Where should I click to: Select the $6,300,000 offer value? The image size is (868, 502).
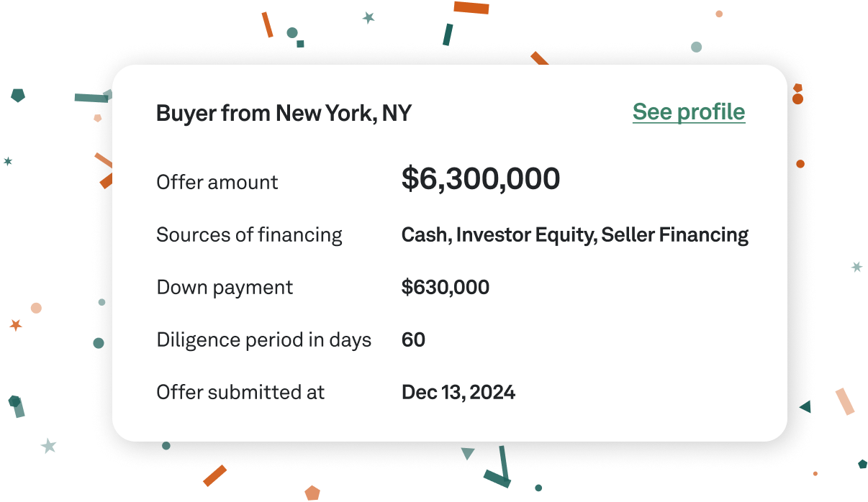(x=480, y=179)
